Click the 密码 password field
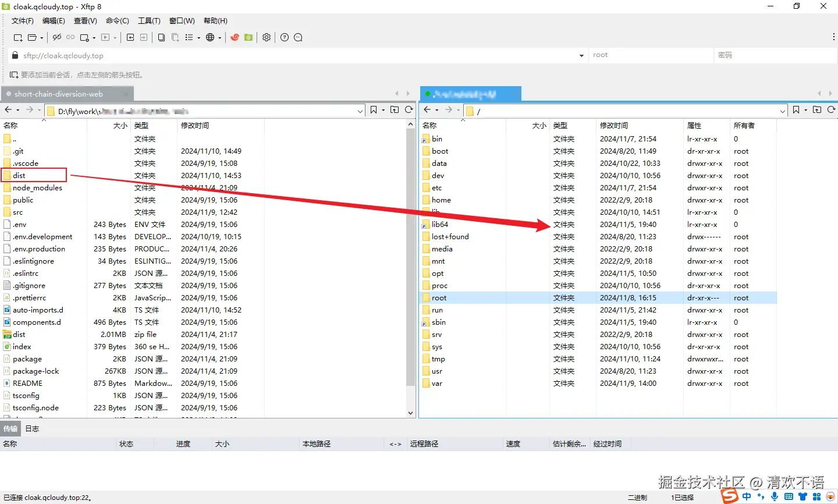The image size is (838, 504). point(776,55)
